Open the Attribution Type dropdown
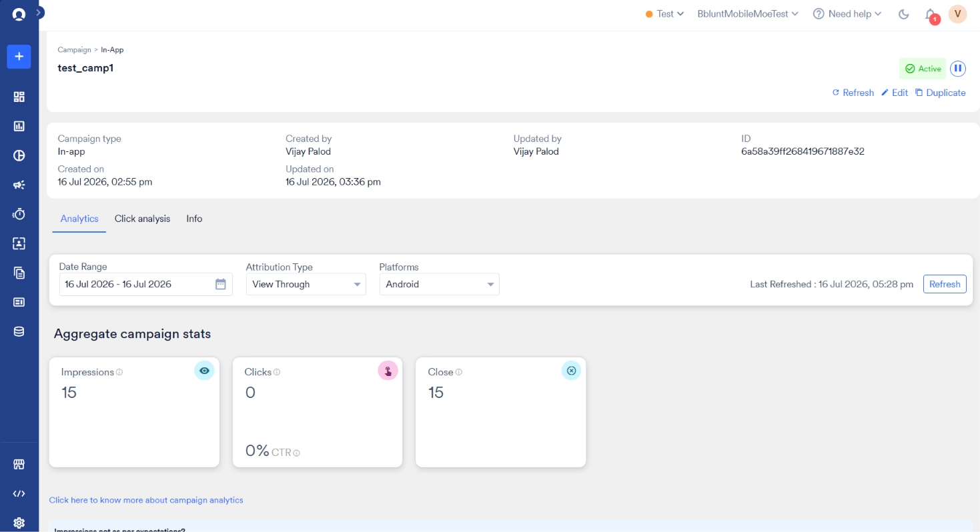This screenshot has width=980, height=532. click(x=306, y=284)
